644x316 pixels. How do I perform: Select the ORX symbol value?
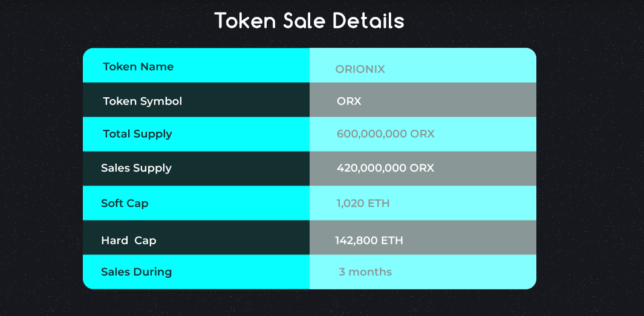tap(349, 101)
